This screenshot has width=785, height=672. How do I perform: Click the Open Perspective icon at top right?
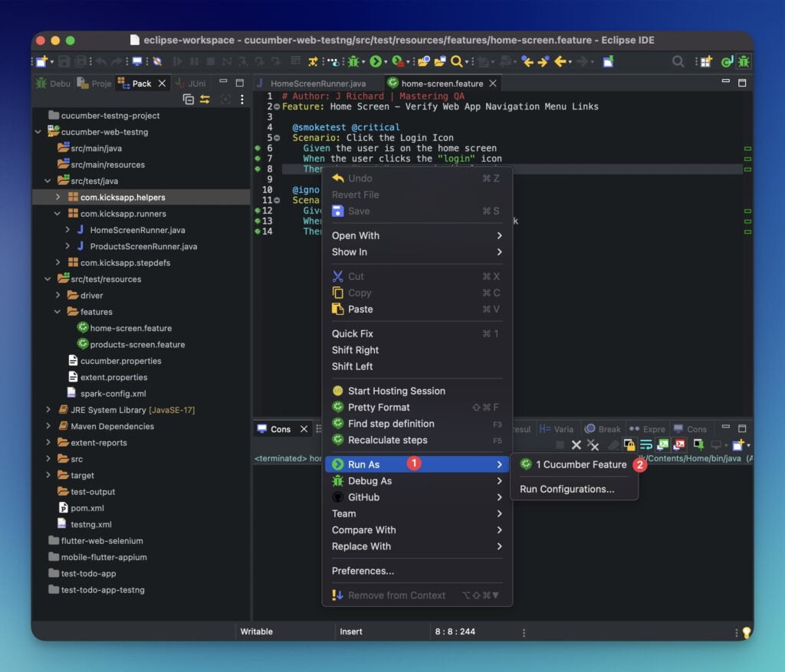click(x=706, y=61)
